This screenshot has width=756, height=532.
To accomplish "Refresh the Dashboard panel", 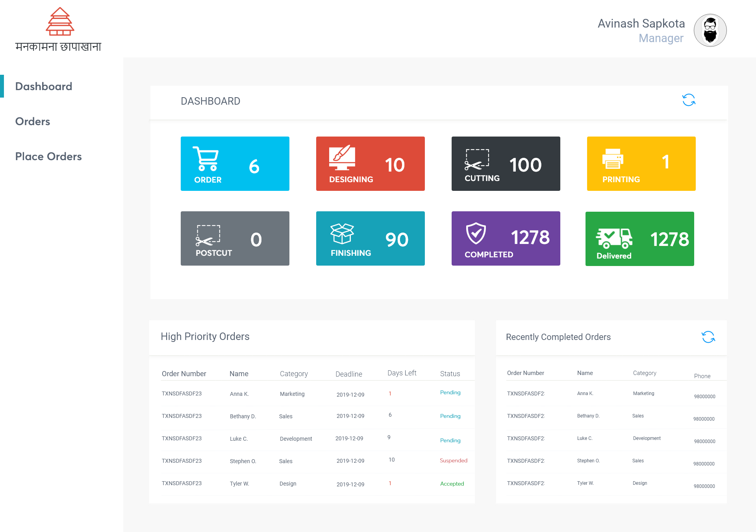I will [x=689, y=100].
